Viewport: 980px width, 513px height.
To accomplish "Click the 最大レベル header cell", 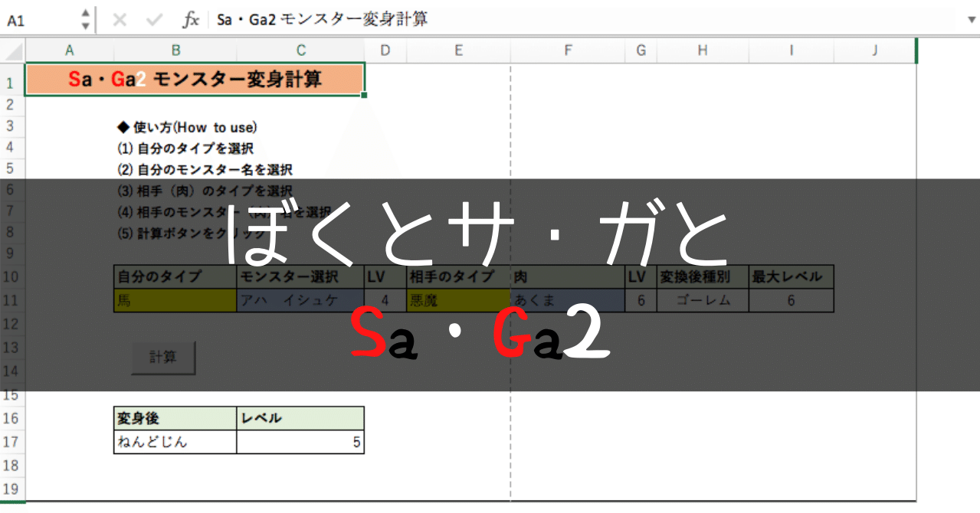I will (x=791, y=276).
